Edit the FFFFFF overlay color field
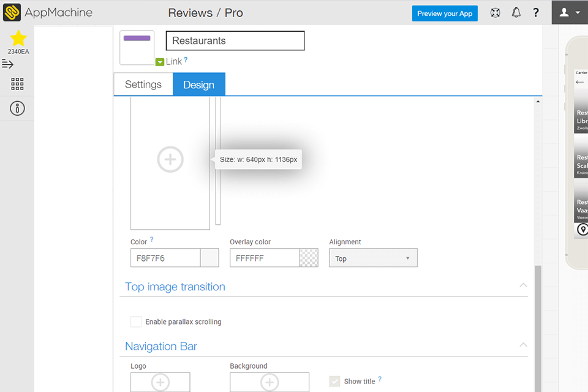This screenshot has height=392, width=588. pyautogui.click(x=265, y=258)
